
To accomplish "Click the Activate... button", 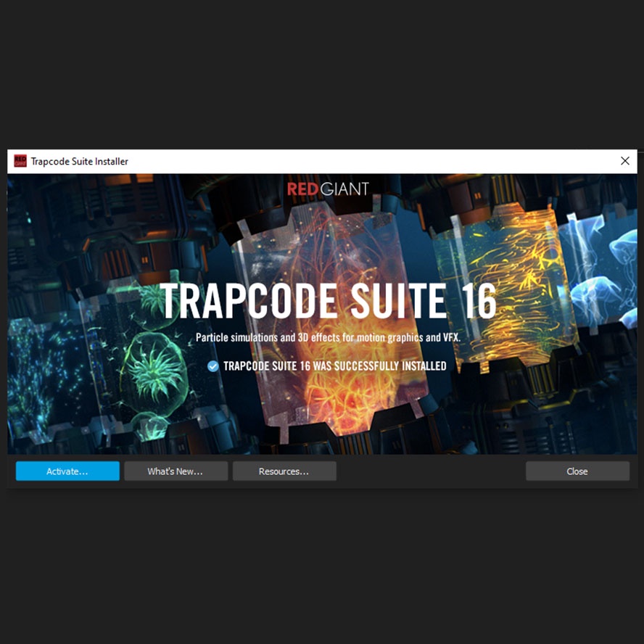I will pos(67,471).
